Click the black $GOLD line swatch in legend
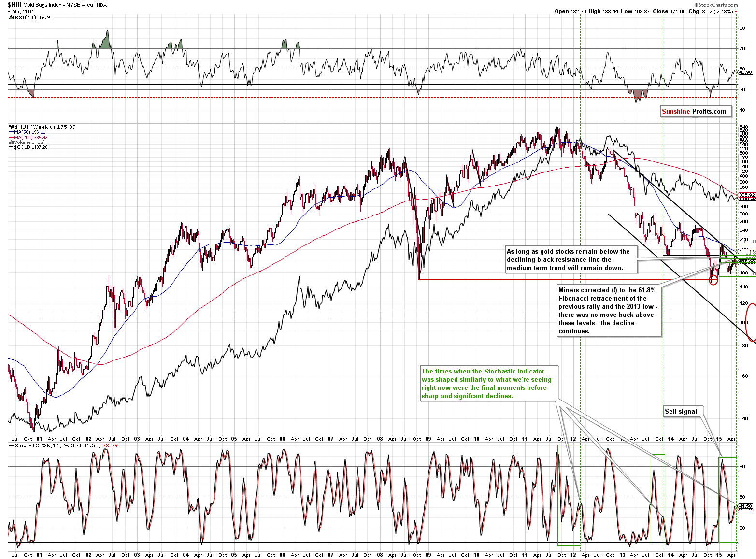Screen dimensions: 756x559 coord(11,147)
